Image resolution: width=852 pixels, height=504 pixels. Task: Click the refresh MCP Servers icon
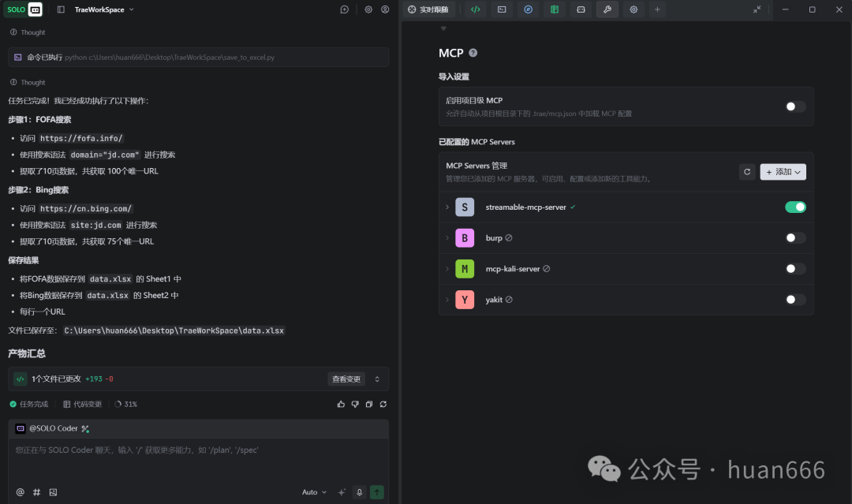point(747,172)
